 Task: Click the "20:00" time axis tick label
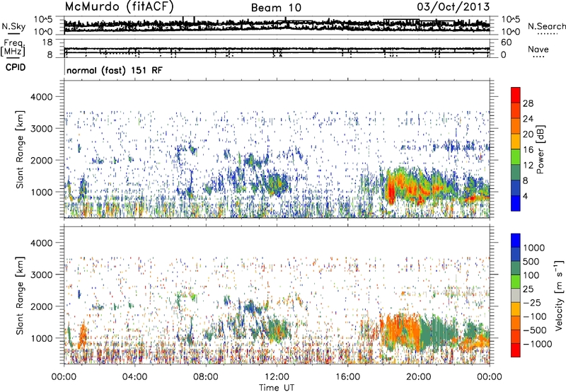419,377
